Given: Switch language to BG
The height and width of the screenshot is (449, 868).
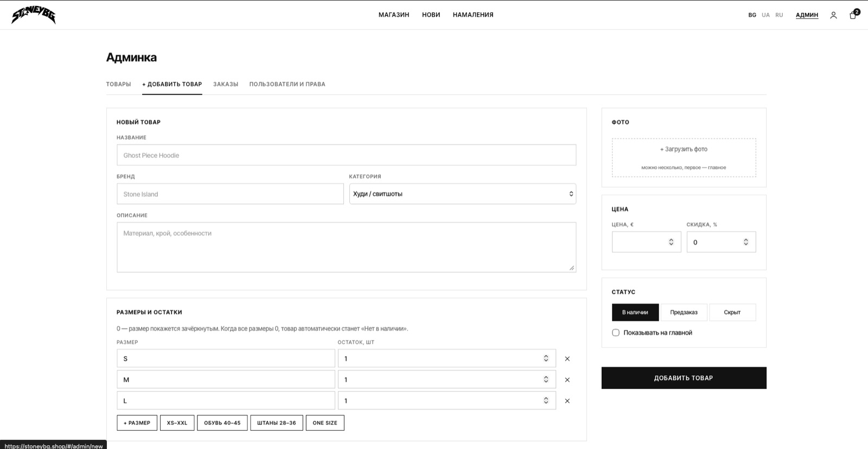Looking at the screenshot, I should (x=752, y=15).
